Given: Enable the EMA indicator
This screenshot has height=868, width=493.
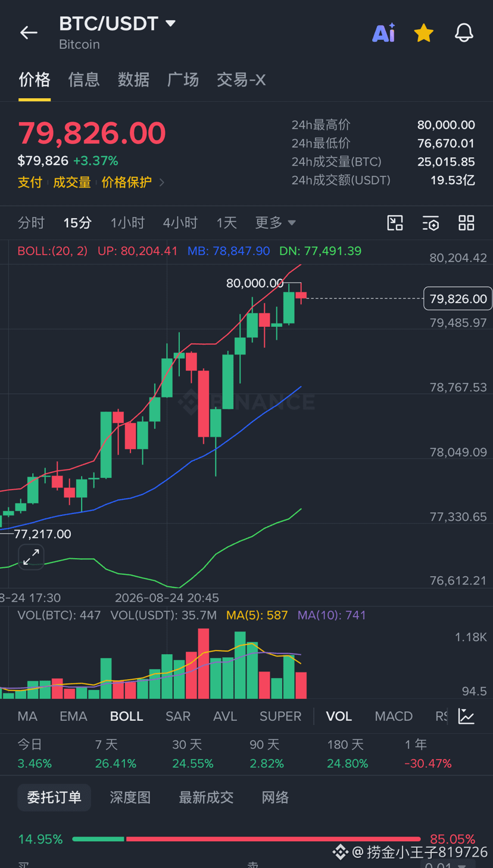Looking at the screenshot, I should pos(73,716).
